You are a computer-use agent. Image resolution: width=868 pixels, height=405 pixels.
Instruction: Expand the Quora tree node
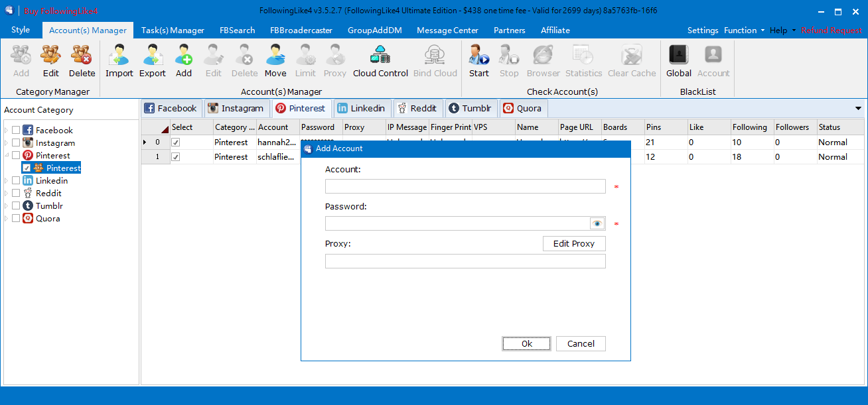point(7,219)
